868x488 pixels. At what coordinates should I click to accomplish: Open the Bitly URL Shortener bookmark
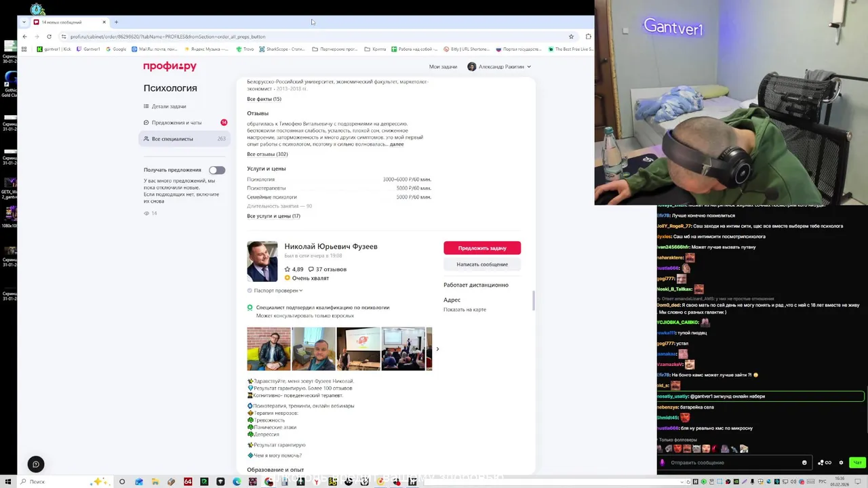pos(467,49)
